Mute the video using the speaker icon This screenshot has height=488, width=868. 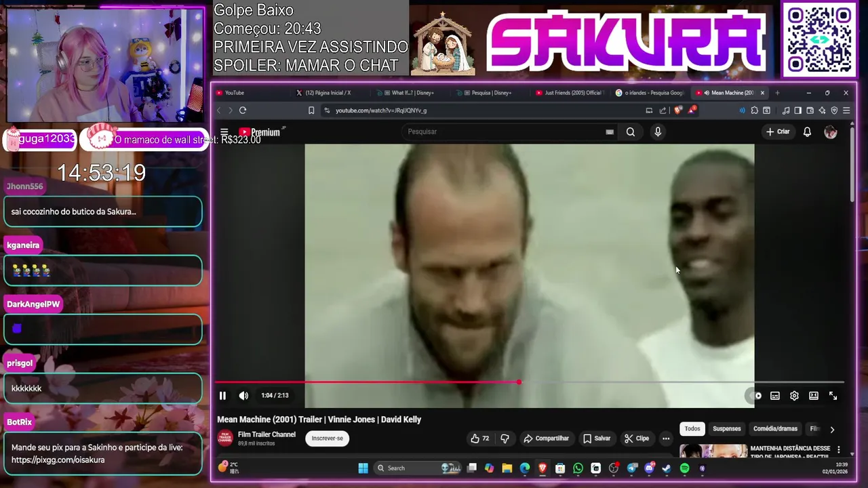[243, 396]
